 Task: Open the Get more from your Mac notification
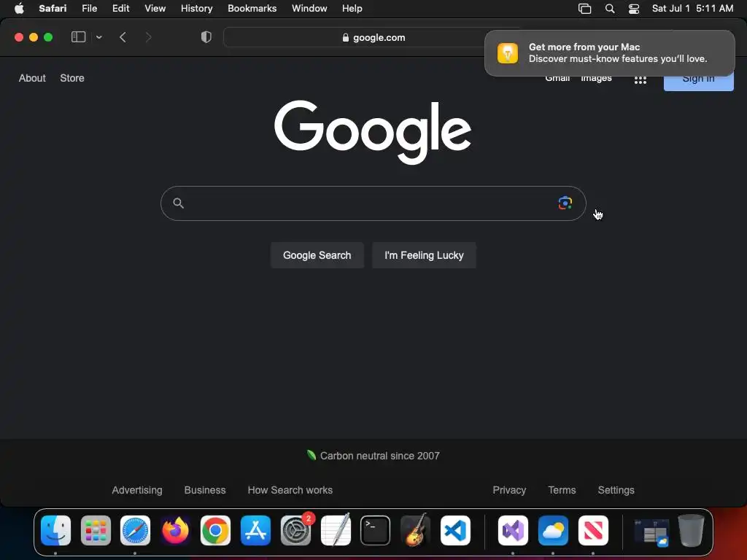point(609,52)
